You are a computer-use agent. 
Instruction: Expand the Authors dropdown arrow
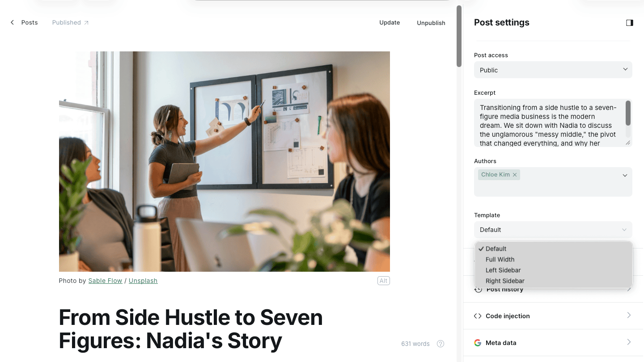625,176
